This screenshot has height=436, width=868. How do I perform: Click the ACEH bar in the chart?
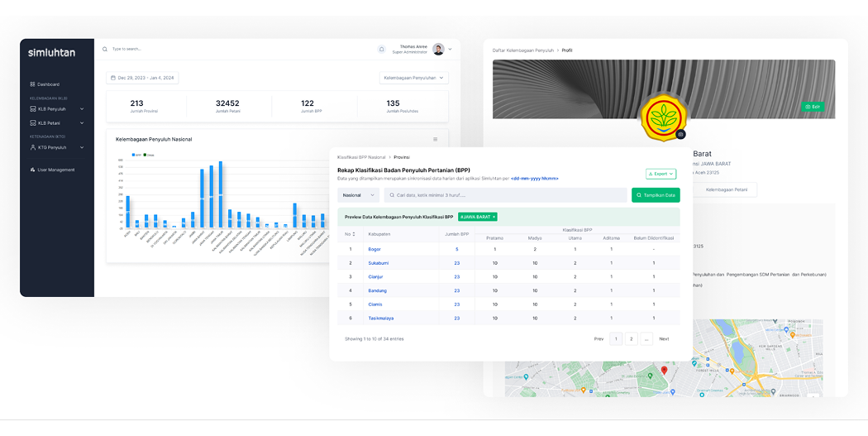[x=128, y=212]
